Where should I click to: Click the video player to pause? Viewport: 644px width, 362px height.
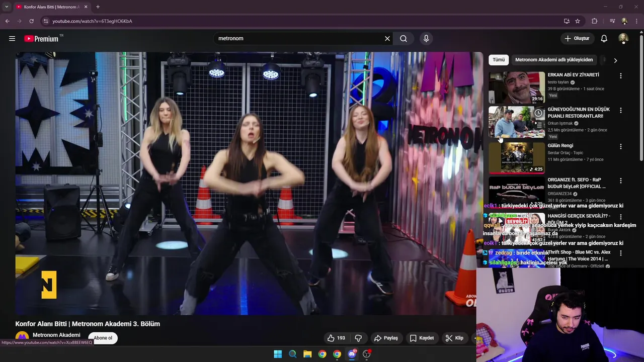[x=249, y=184]
